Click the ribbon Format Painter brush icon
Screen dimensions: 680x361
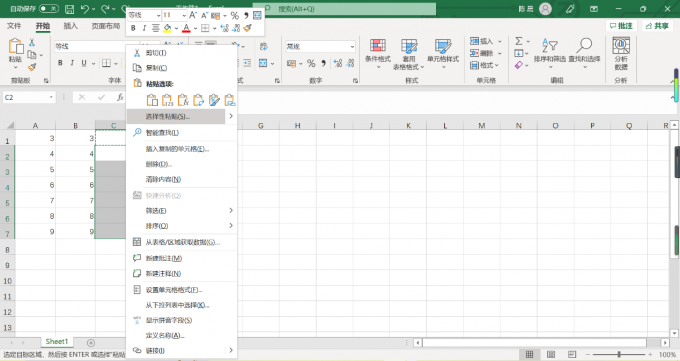point(32,67)
